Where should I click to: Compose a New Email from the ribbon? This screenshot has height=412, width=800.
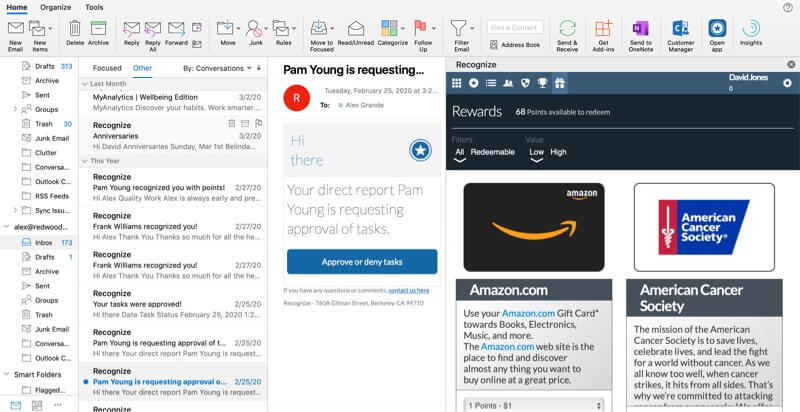[x=15, y=36]
